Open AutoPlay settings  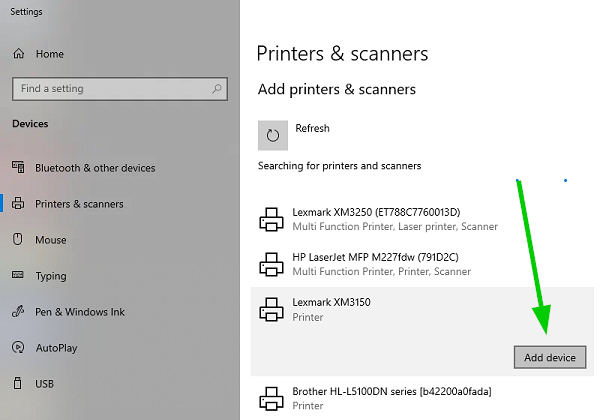(57, 348)
